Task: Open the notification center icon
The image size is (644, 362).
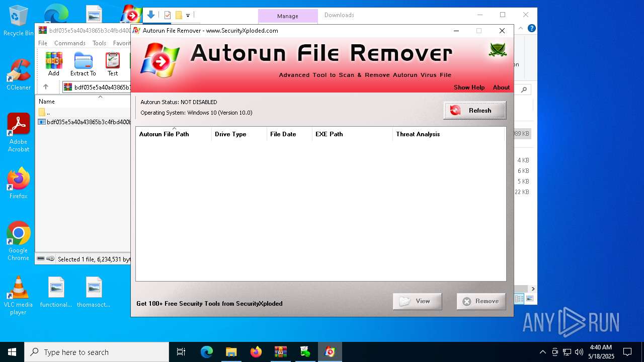Action: pos(627,352)
